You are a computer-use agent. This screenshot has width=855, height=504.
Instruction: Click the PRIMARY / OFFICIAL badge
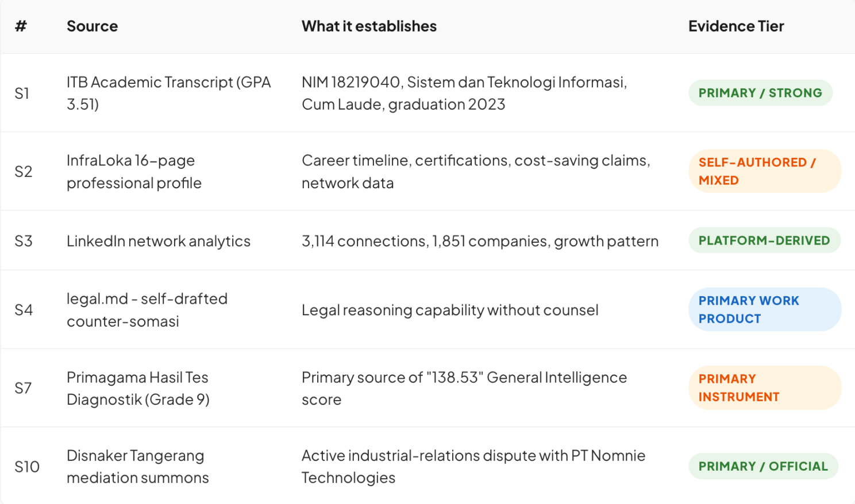(x=763, y=466)
